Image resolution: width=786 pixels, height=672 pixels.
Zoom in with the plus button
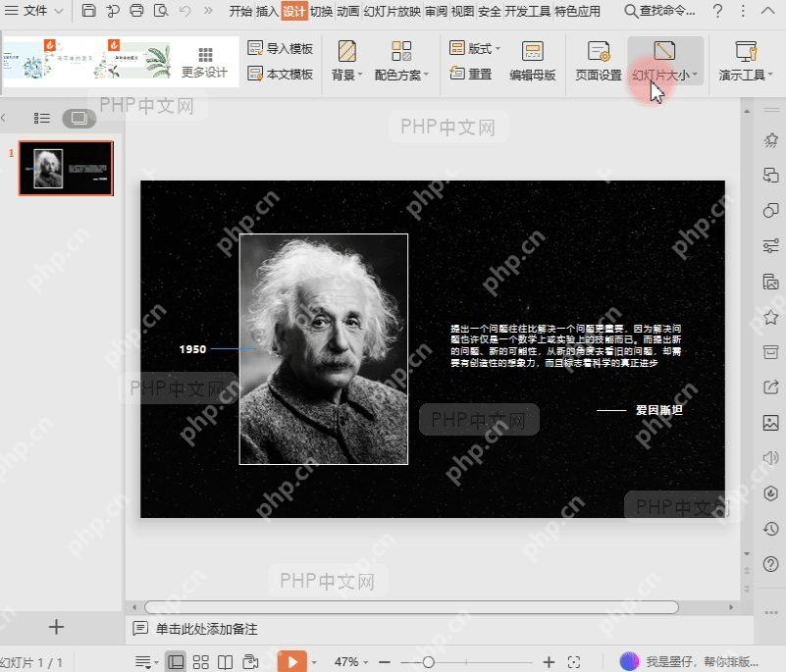coord(549,662)
